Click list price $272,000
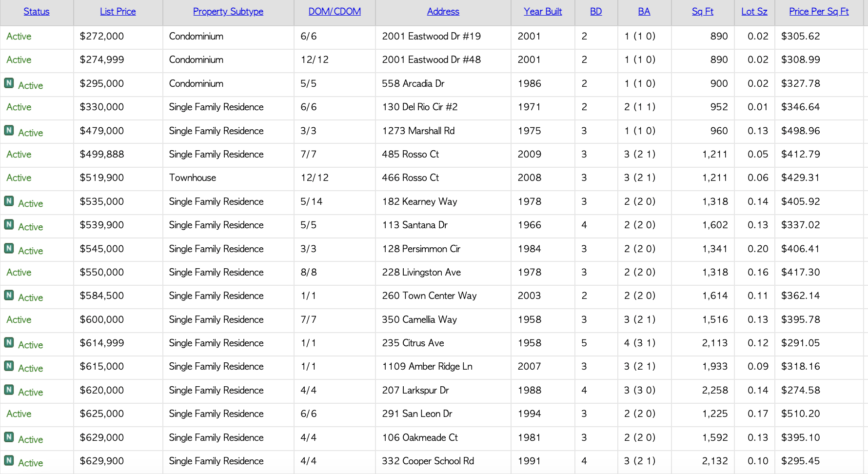Screen dimensions: 868x474 (x=102, y=37)
